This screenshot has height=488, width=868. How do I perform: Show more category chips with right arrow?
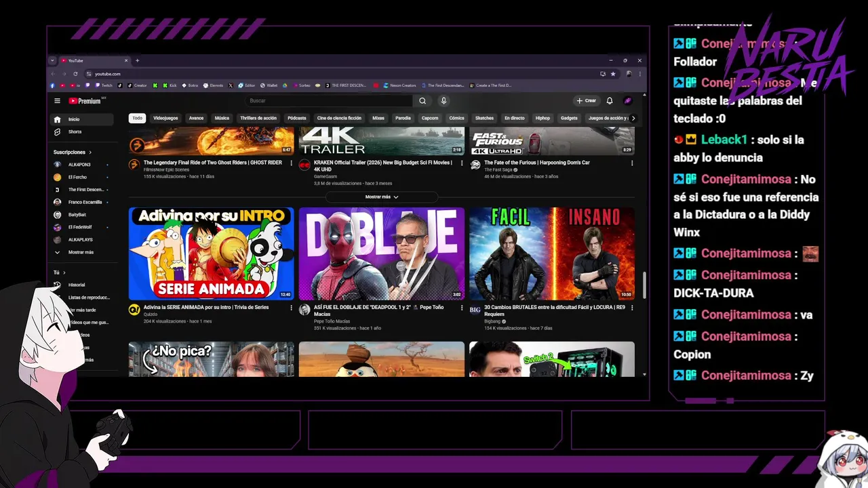633,118
